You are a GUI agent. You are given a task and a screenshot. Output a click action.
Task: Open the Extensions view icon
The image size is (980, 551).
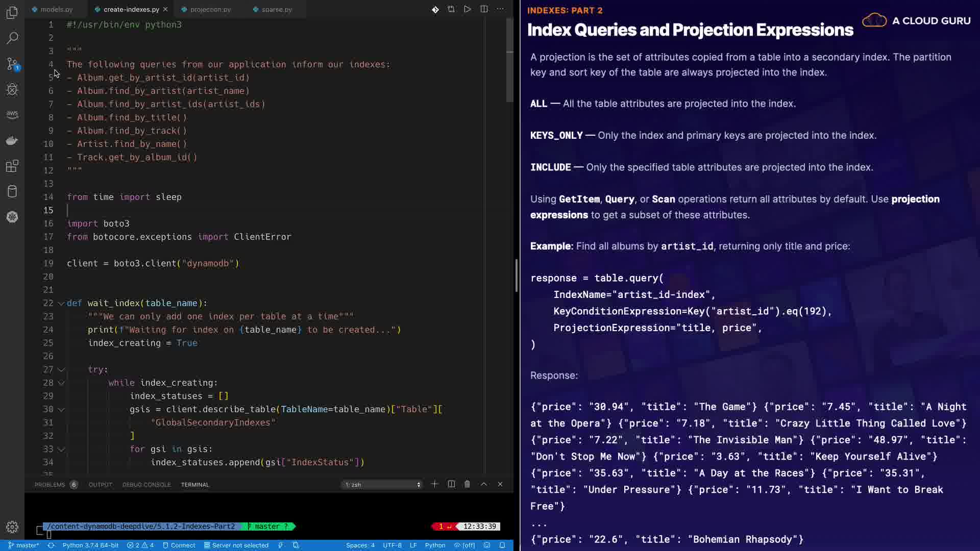tap(12, 166)
